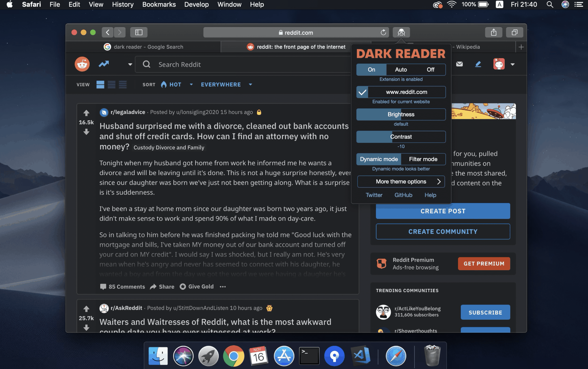Image resolution: width=588 pixels, height=369 pixels.
Task: Open the Safari View menu
Action: tap(96, 4)
